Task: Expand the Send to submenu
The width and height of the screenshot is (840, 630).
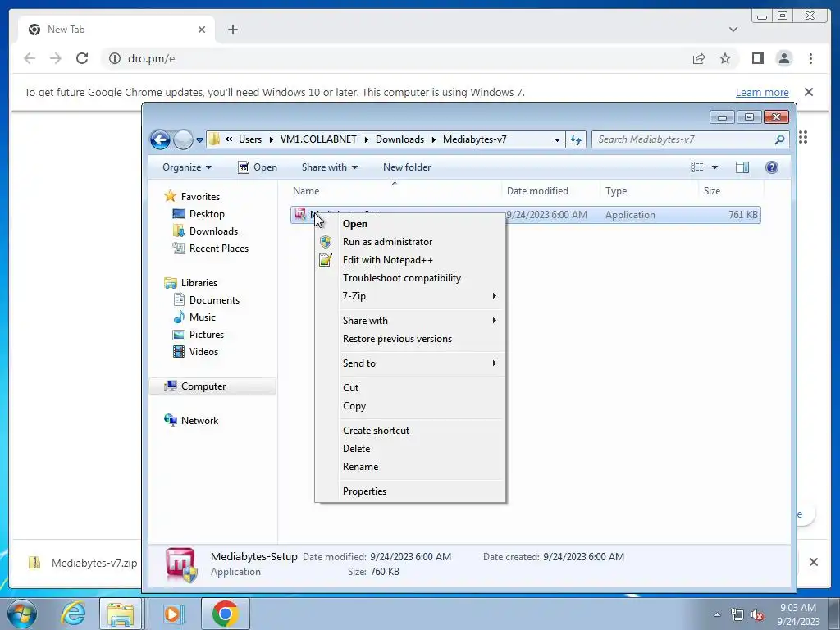Action: click(x=410, y=363)
